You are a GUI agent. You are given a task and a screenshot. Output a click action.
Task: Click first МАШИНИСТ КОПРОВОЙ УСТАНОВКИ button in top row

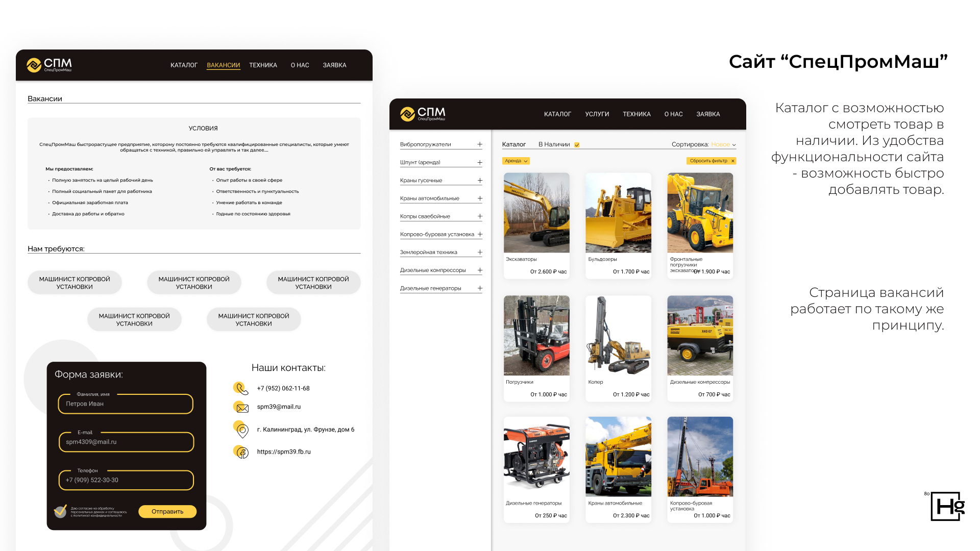point(75,283)
